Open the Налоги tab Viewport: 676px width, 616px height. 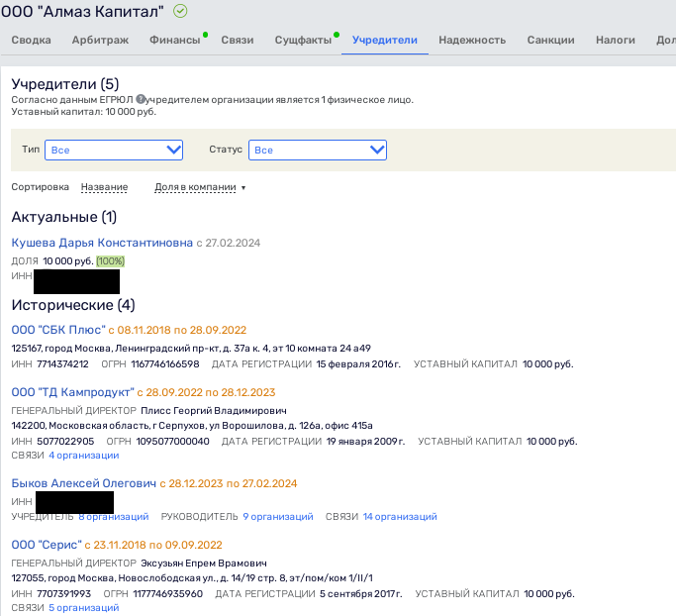point(616,41)
